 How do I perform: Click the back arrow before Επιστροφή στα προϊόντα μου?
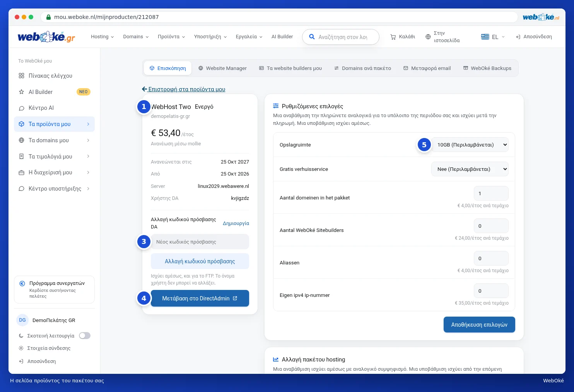[x=145, y=89]
